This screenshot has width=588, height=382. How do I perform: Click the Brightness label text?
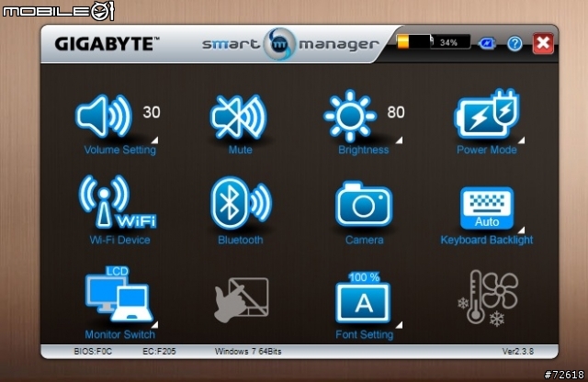364,150
